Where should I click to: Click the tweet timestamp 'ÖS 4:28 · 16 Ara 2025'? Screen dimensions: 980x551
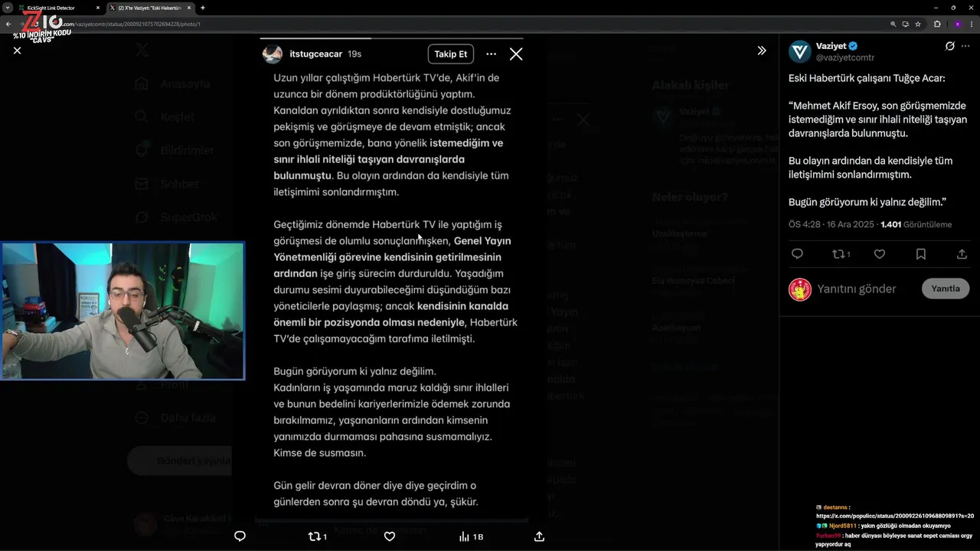[x=831, y=224]
